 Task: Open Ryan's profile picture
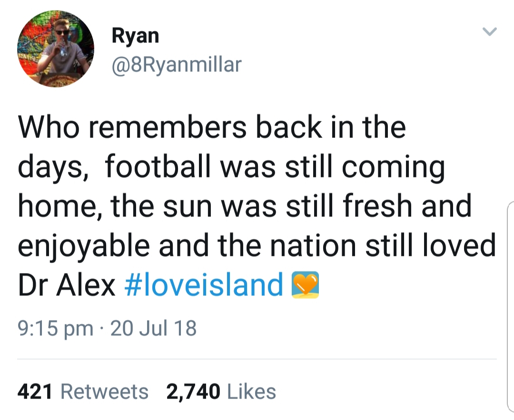[x=56, y=49]
